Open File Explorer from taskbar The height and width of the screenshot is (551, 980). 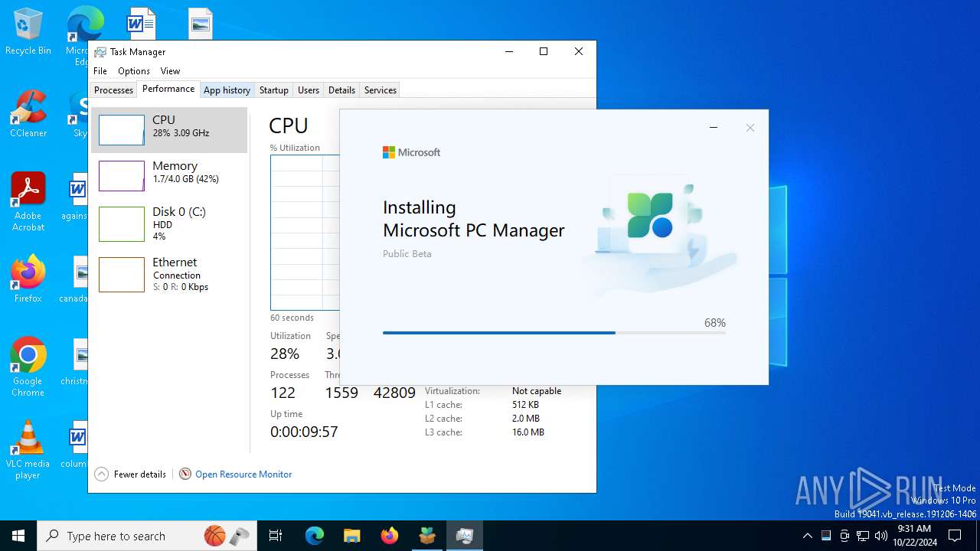[x=351, y=536]
